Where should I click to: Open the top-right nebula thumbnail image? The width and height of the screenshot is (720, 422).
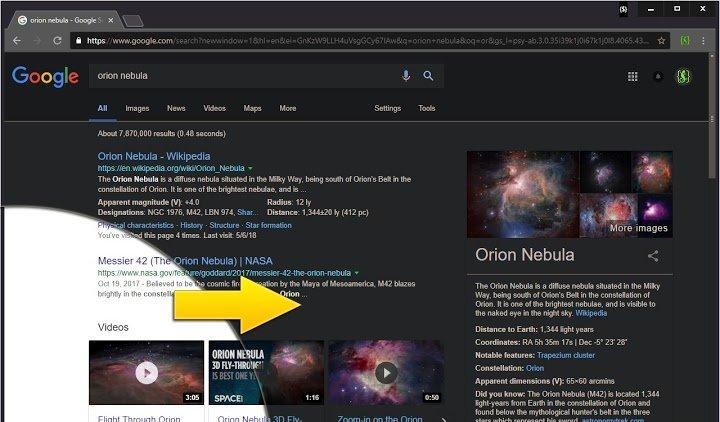click(652, 172)
